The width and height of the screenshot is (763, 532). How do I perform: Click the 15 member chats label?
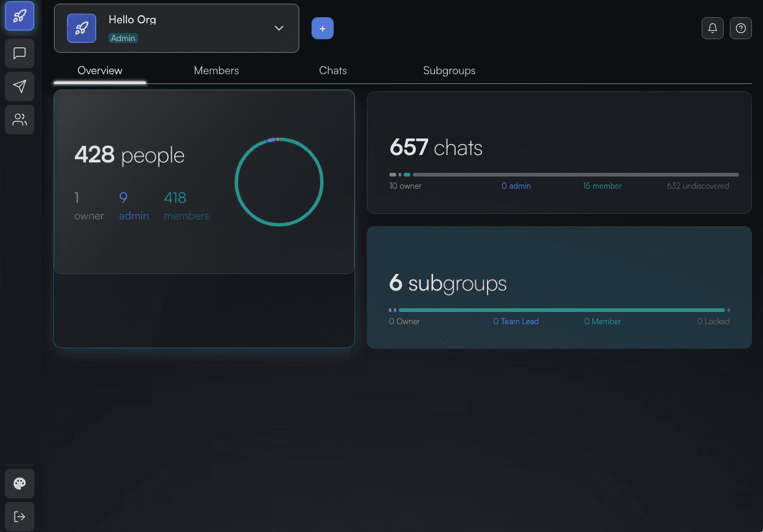click(x=602, y=186)
